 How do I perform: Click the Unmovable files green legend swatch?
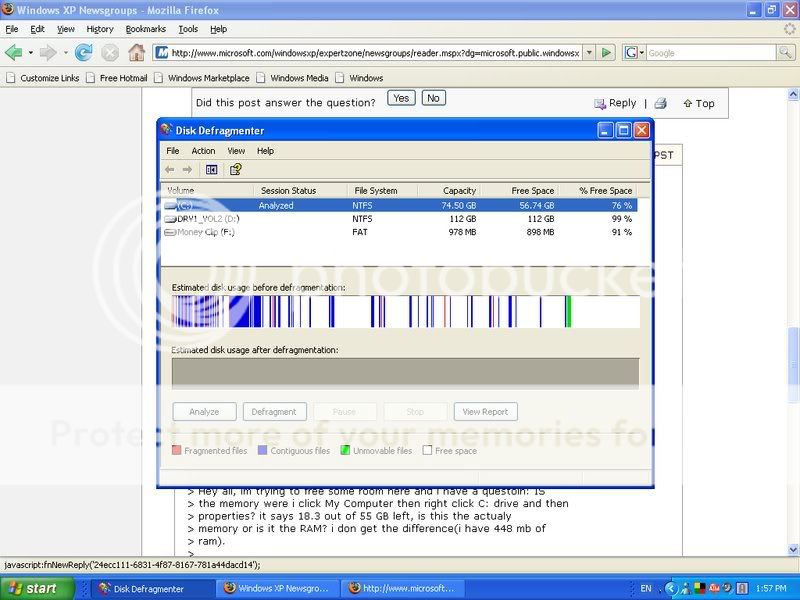345,450
